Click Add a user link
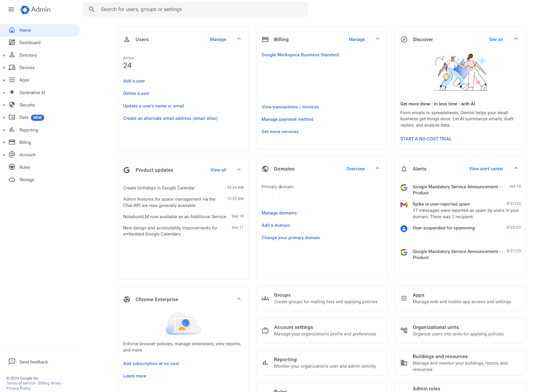559x392 pixels. 134,81
